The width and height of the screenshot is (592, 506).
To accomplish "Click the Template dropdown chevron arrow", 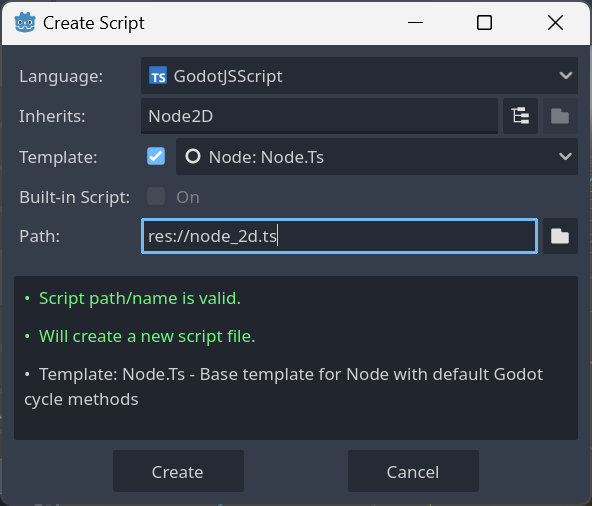I will pyautogui.click(x=565, y=156).
